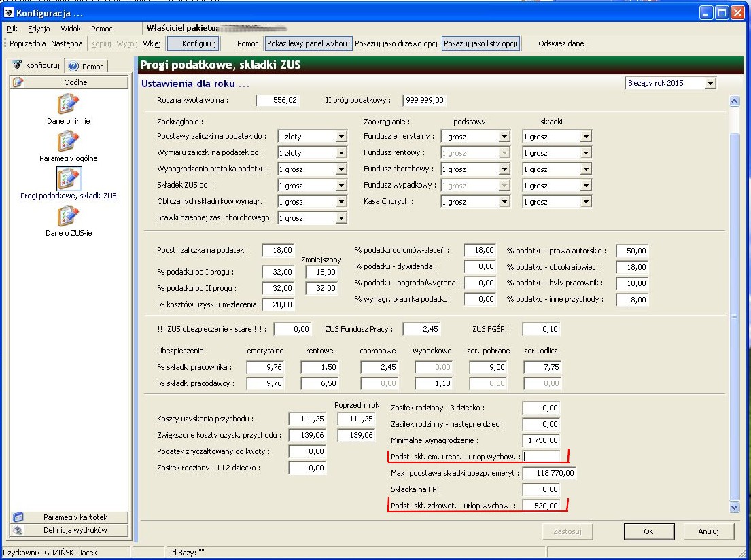Expand the Parametry kartotek section

click(69, 517)
